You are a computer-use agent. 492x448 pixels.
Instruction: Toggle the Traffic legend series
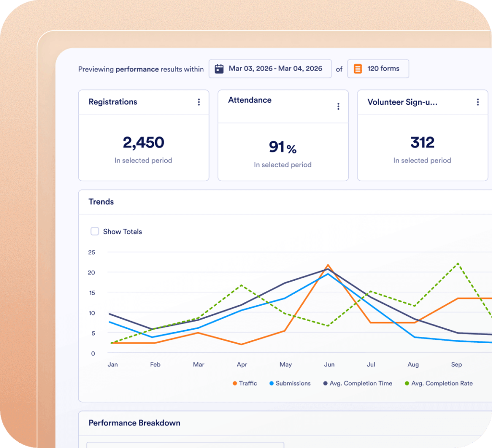pyautogui.click(x=245, y=383)
